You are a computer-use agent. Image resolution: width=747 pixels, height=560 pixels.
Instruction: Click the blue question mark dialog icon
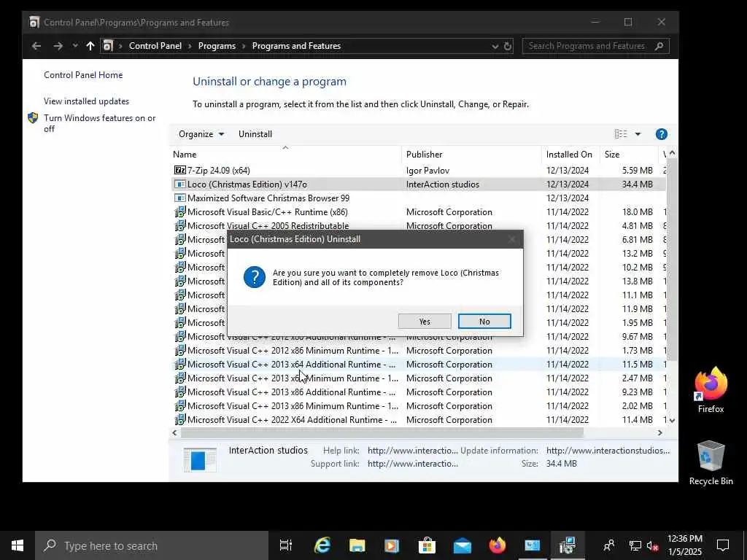255,277
